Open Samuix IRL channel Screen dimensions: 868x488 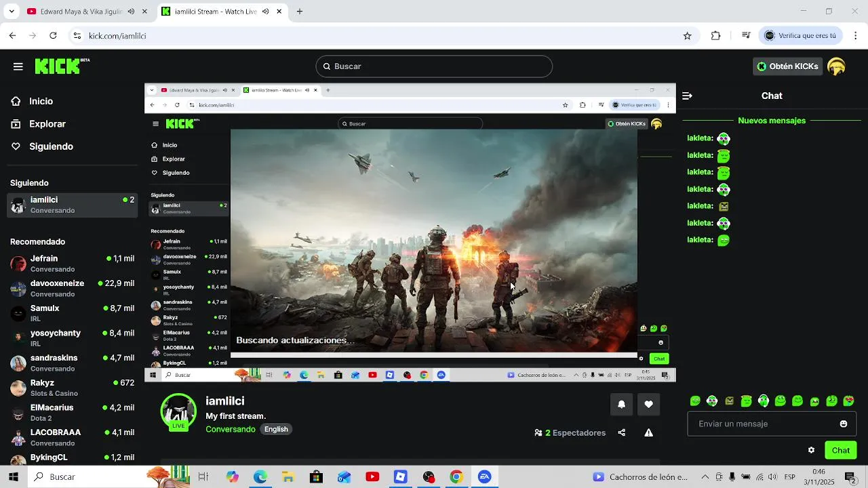coord(72,313)
